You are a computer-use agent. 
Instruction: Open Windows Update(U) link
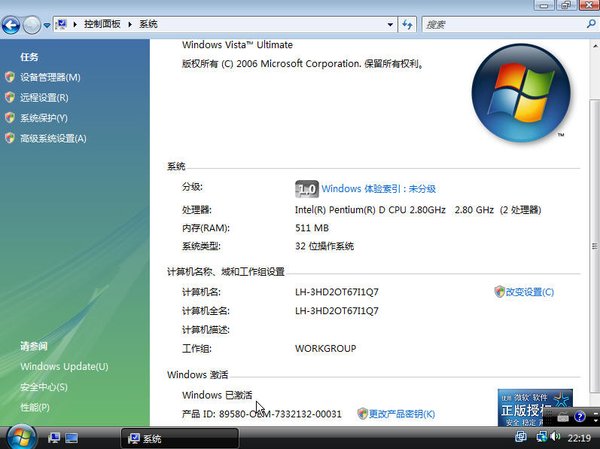64,366
